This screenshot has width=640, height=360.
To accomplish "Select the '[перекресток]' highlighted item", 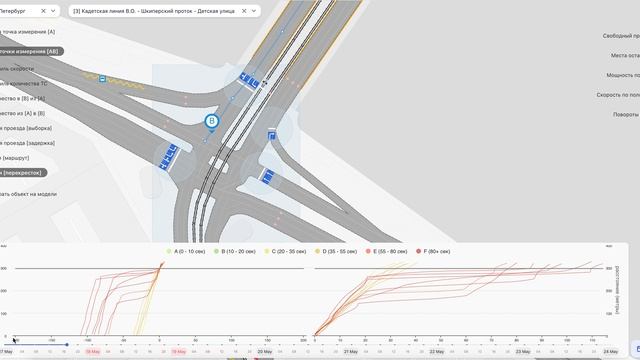I will click(22, 173).
